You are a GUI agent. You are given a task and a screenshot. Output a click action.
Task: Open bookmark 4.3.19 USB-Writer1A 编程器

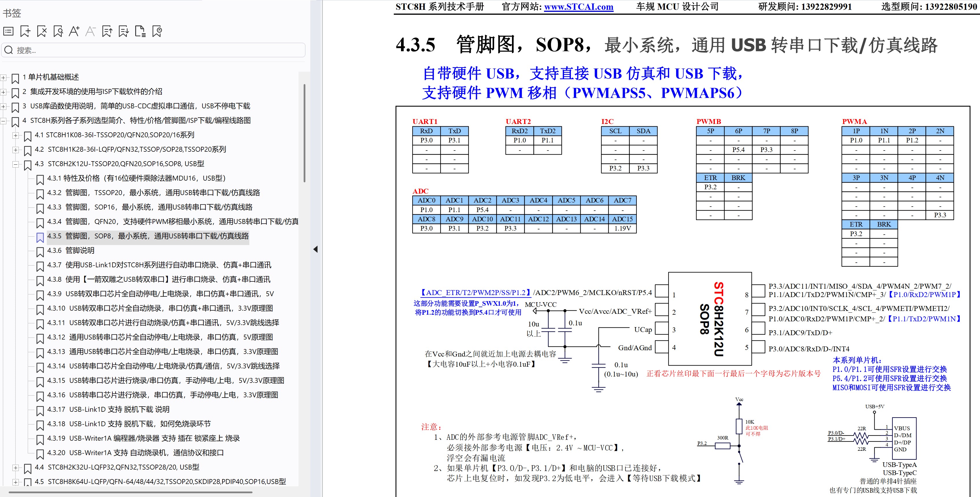pos(143,438)
